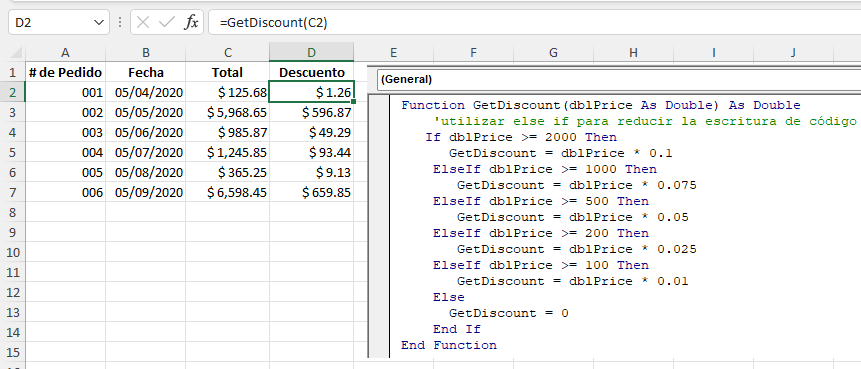Screen dimensions: 861x369
Task: Select cell with order number 004
Action: [65, 152]
